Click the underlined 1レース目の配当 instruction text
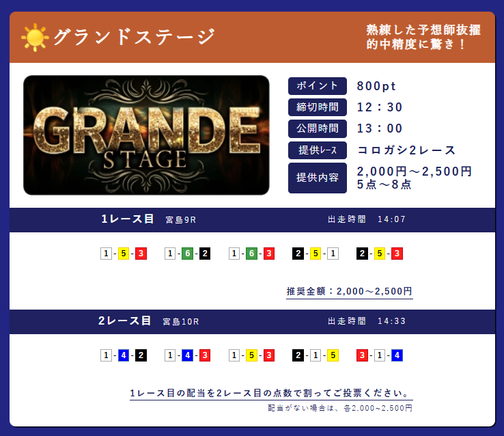The width and height of the screenshot is (504, 436). click(x=270, y=394)
